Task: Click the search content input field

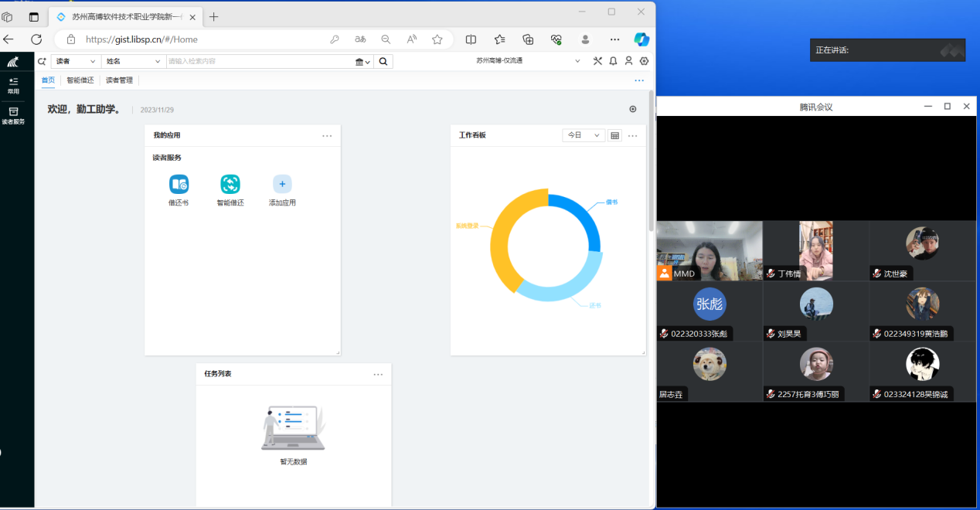Action: (259, 62)
